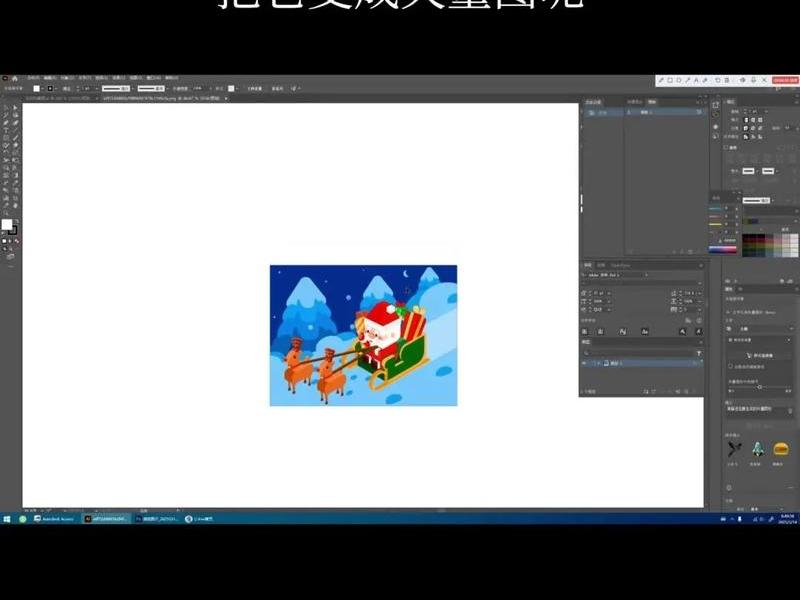Open variable width profile dropdown
The image size is (800, 600).
point(133,89)
